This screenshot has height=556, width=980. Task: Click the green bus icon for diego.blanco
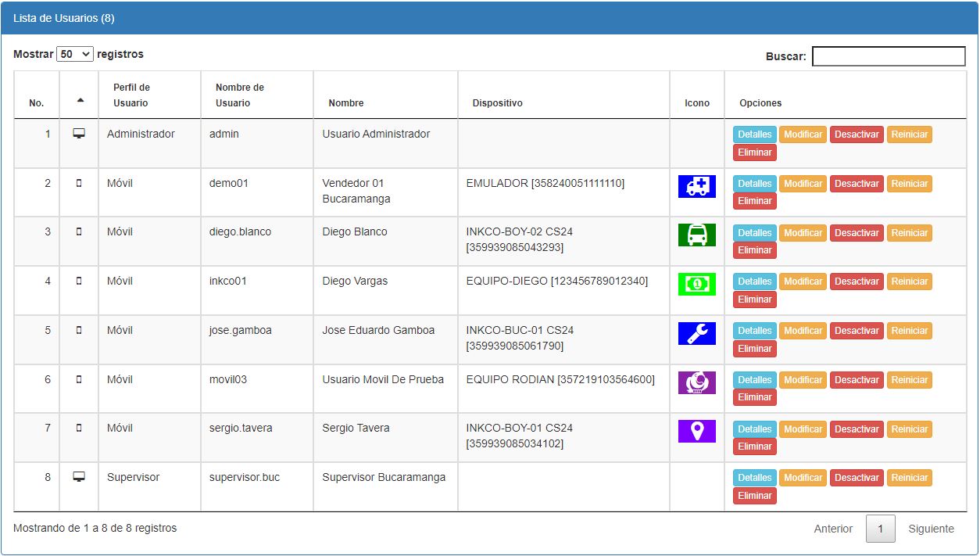[x=696, y=235]
